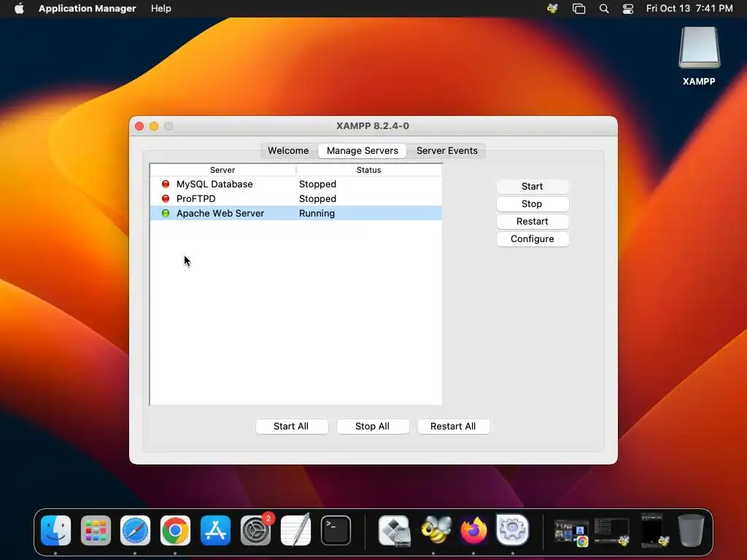Viewport: 747px width, 560px height.
Task: Close the XAMPP window
Action: pos(139,126)
